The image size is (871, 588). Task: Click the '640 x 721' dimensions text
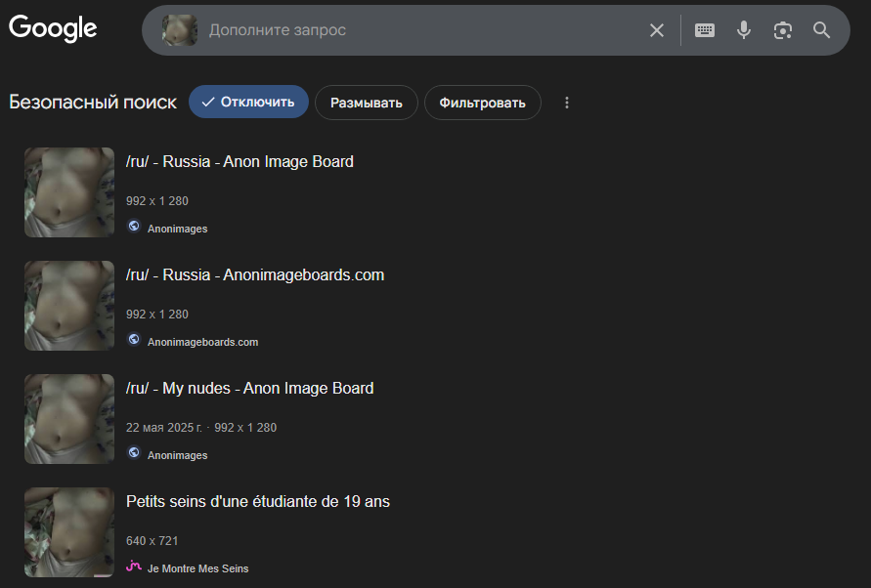click(x=152, y=541)
